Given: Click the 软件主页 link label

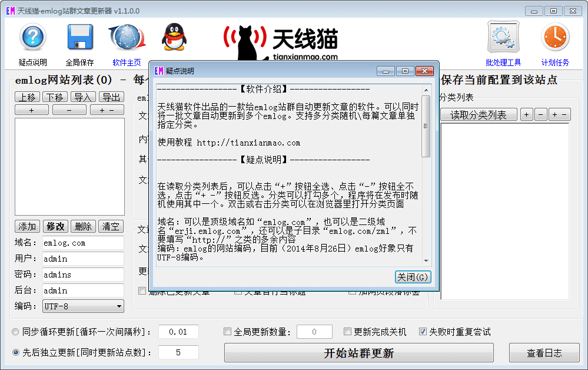Looking at the screenshot, I should pos(127,62).
